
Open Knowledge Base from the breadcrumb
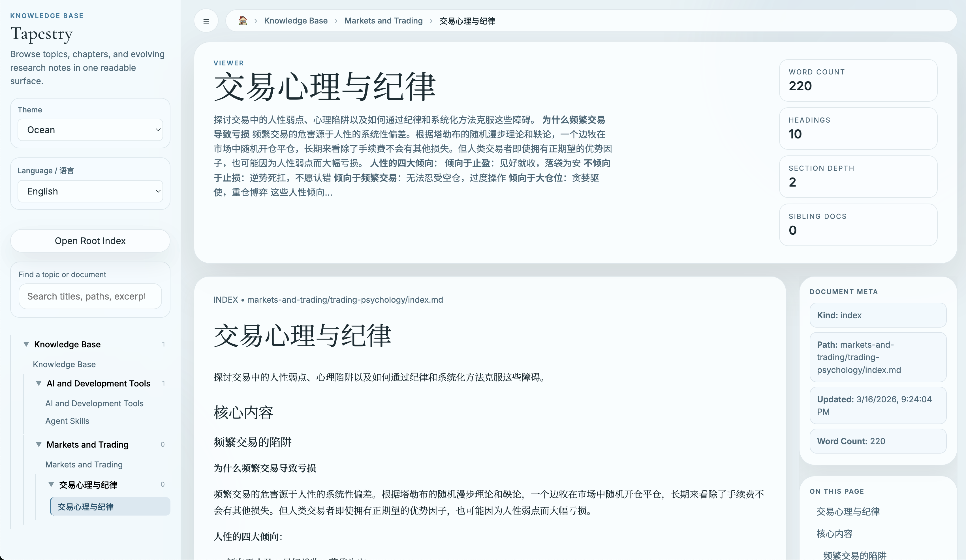(295, 21)
